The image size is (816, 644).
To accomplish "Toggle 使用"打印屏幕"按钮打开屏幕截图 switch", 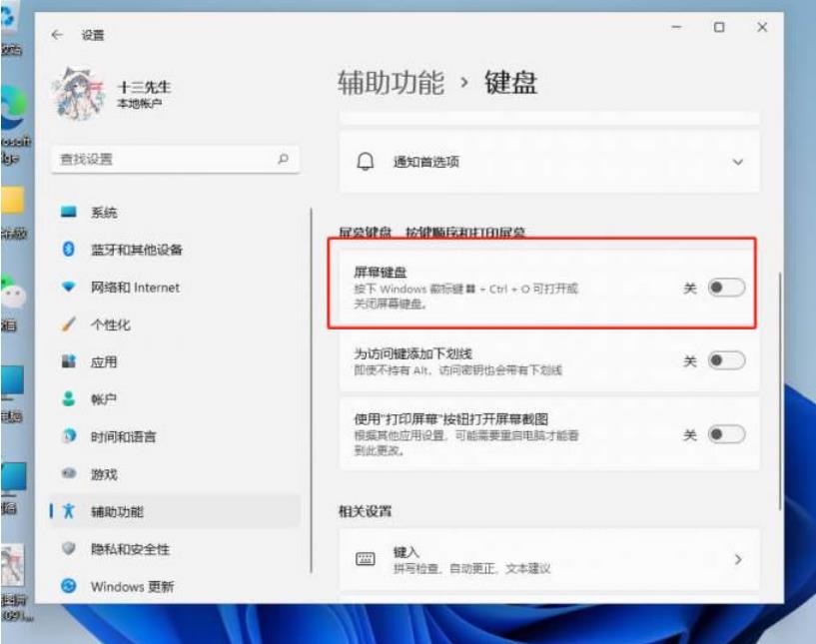I will pyautogui.click(x=726, y=434).
